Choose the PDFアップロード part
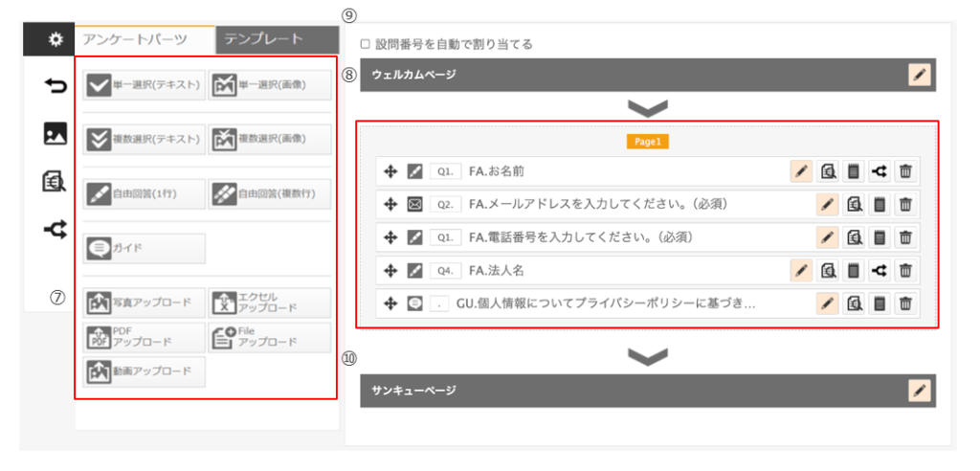980x471 pixels. click(x=144, y=337)
